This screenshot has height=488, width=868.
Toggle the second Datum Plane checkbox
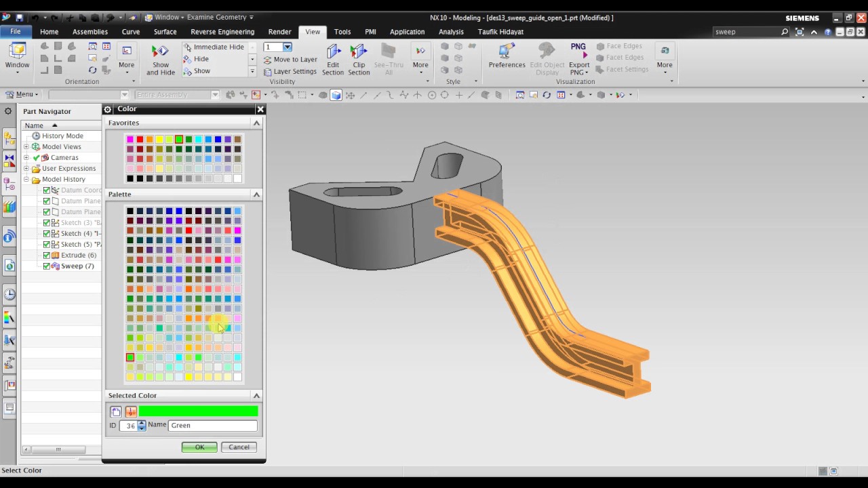click(x=47, y=212)
